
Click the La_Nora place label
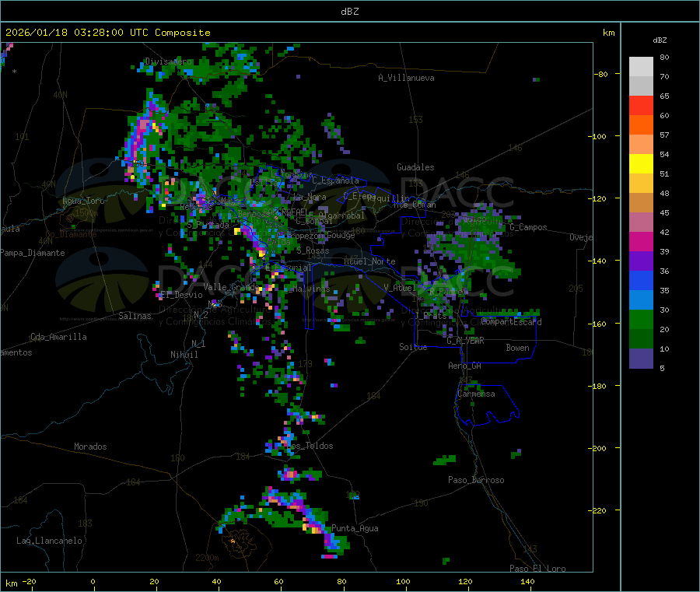(x=310, y=197)
